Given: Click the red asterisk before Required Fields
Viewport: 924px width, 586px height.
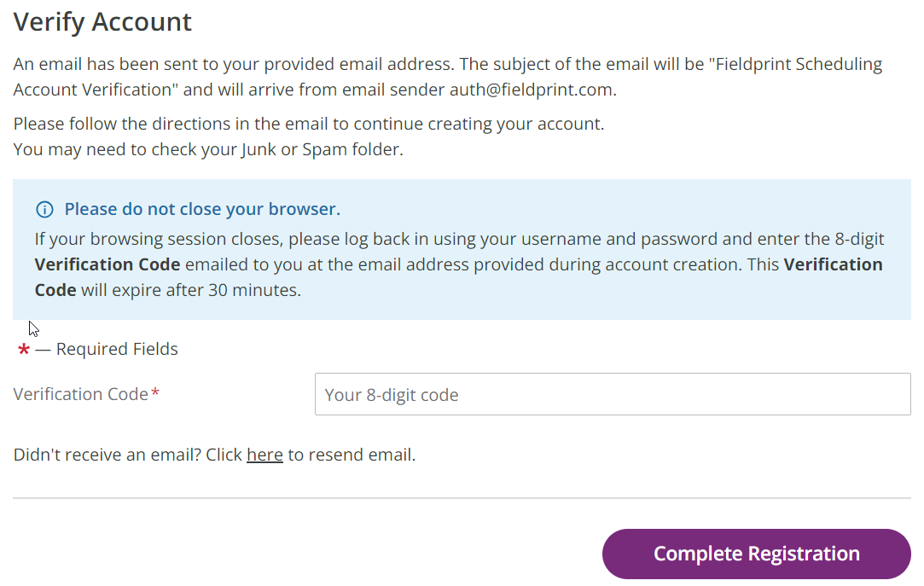Looking at the screenshot, I should 24,350.
